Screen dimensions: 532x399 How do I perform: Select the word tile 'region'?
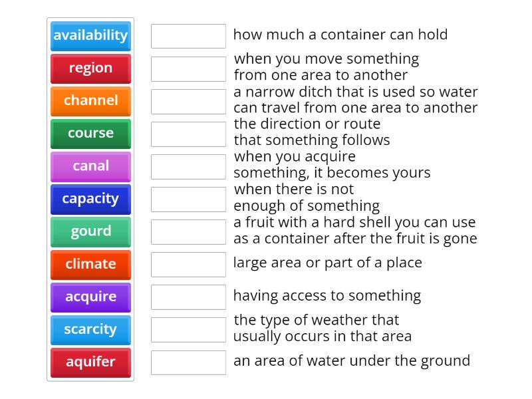[x=90, y=68]
